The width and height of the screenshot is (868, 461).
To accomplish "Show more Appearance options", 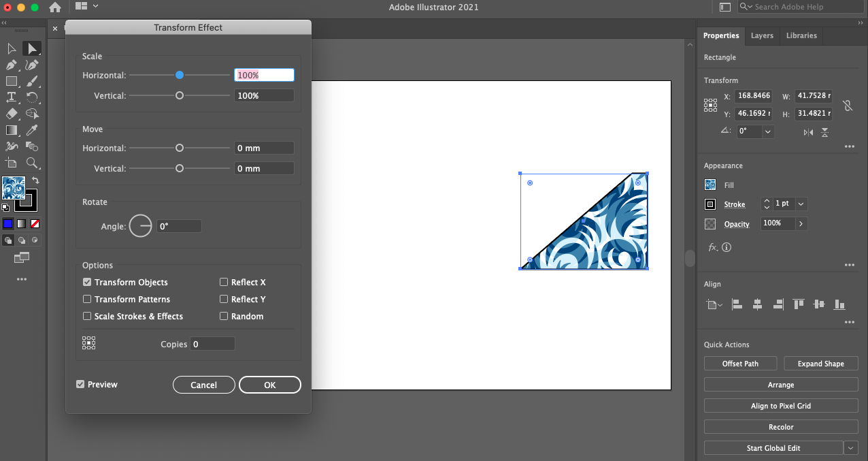I will [x=849, y=265].
